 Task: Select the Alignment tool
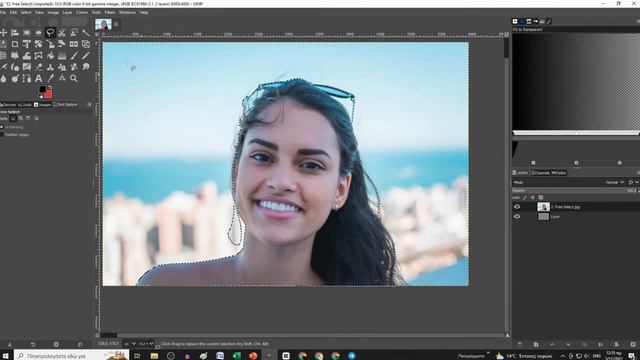[x=15, y=32]
